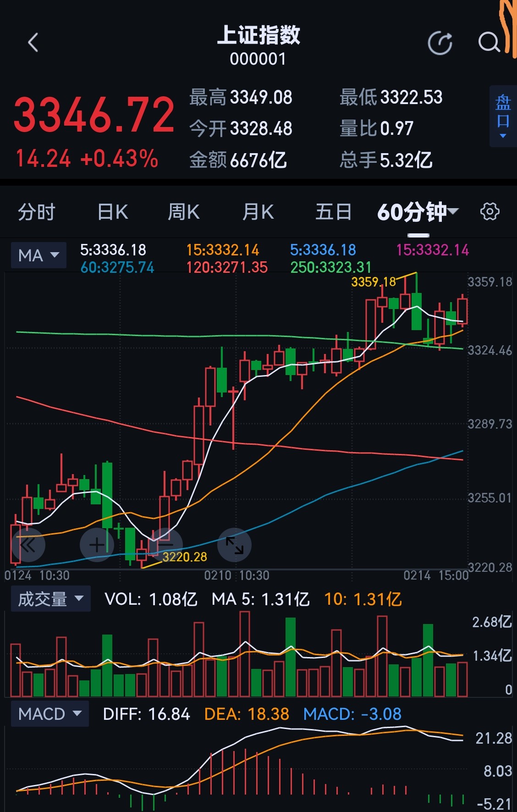The width and height of the screenshot is (517, 812).
Task: Tap the change 14.24 +0.43%
Action: tap(87, 159)
